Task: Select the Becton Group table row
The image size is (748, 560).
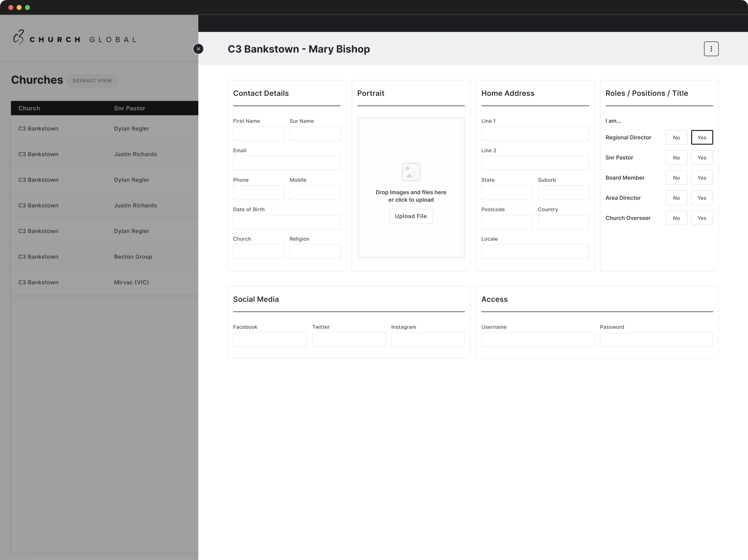Action: pos(104,257)
